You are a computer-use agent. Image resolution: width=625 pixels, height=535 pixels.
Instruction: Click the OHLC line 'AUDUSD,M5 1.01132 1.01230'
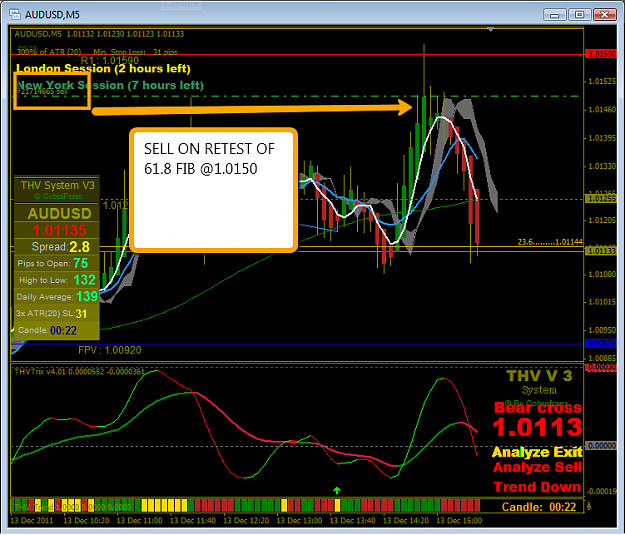tap(99, 34)
